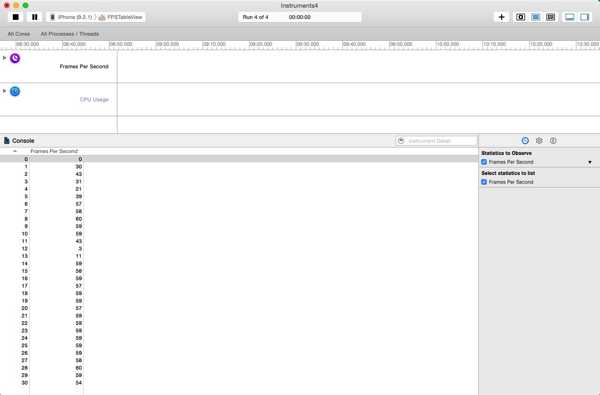Open the All Processes / Threads filter
Viewport: 600px width, 395px height.
70,34
